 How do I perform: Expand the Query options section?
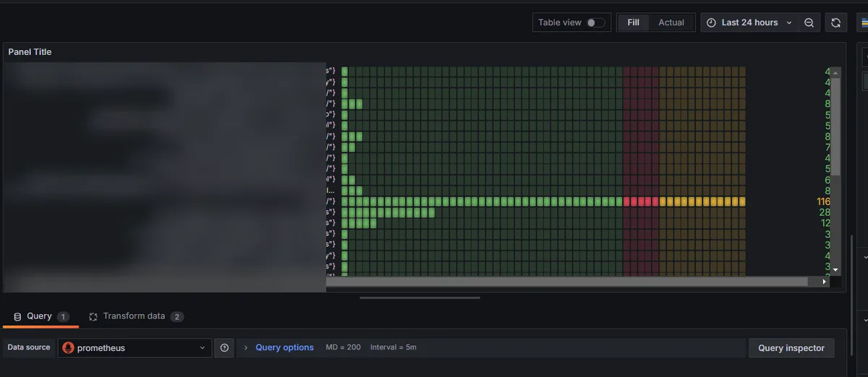tap(284, 348)
